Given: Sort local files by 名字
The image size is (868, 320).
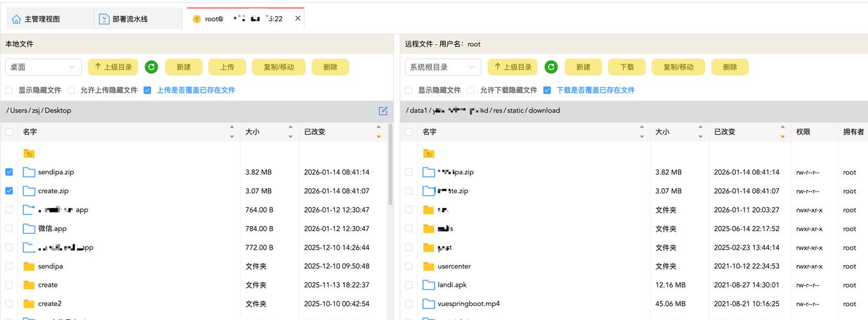Looking at the screenshot, I should 232,132.
